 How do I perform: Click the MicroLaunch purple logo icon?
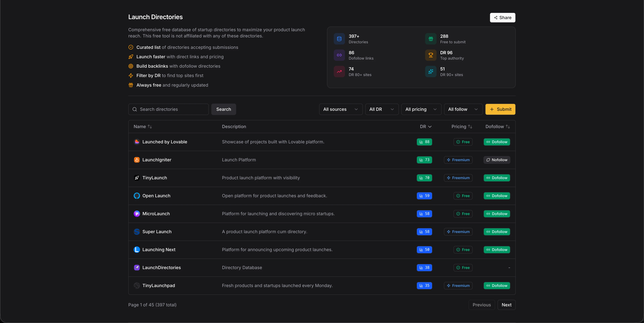click(137, 214)
